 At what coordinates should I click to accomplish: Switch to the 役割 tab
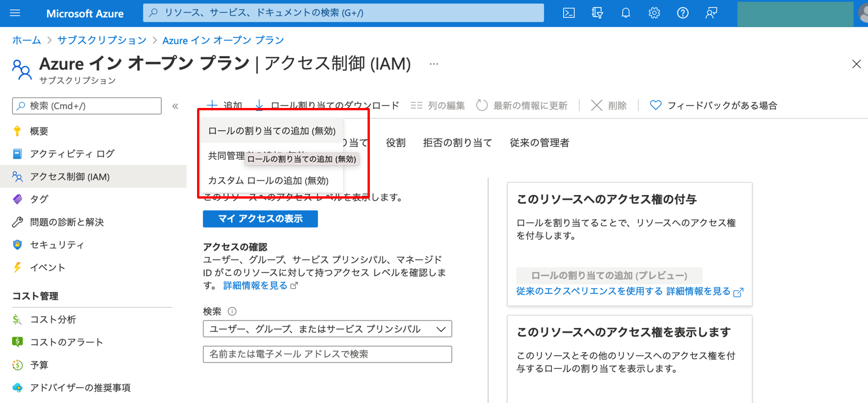pyautogui.click(x=396, y=143)
